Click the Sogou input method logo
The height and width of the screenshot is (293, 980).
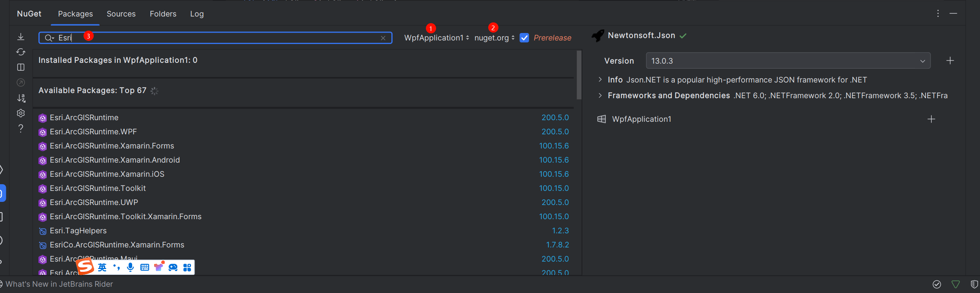click(85, 267)
